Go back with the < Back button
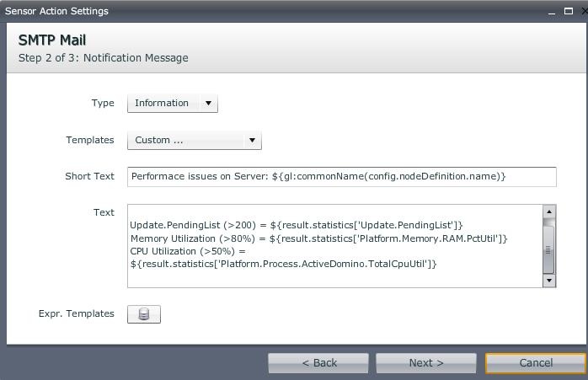588x380 pixels. (x=318, y=363)
